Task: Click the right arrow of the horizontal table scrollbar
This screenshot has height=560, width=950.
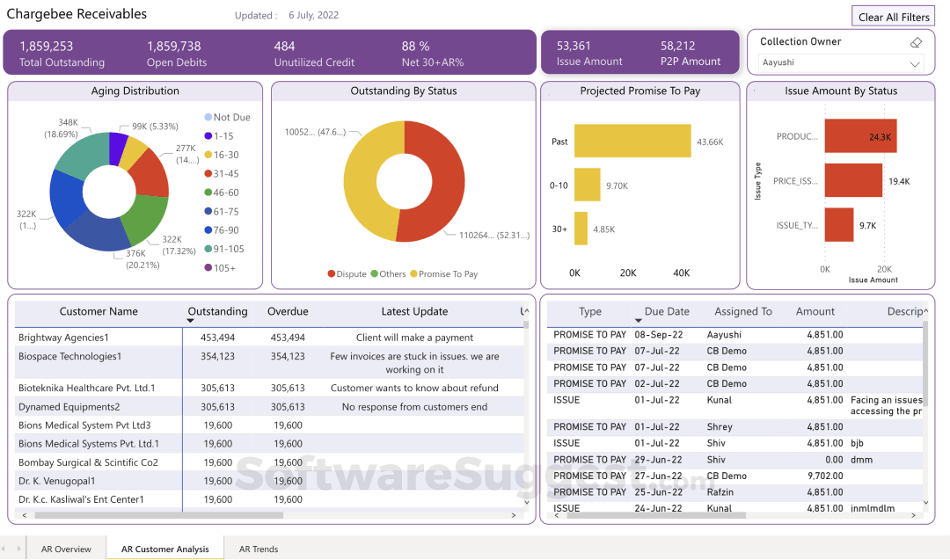Action: click(515, 517)
